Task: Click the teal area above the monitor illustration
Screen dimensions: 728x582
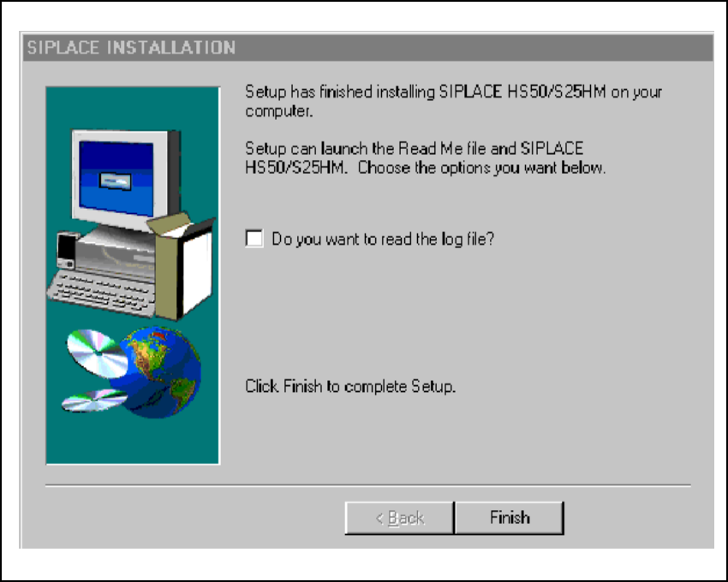Action: [132, 108]
